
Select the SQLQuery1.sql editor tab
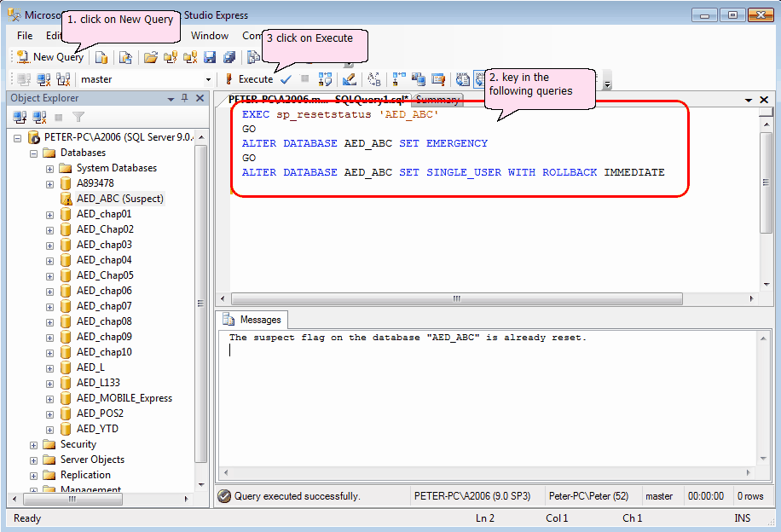pos(318,100)
